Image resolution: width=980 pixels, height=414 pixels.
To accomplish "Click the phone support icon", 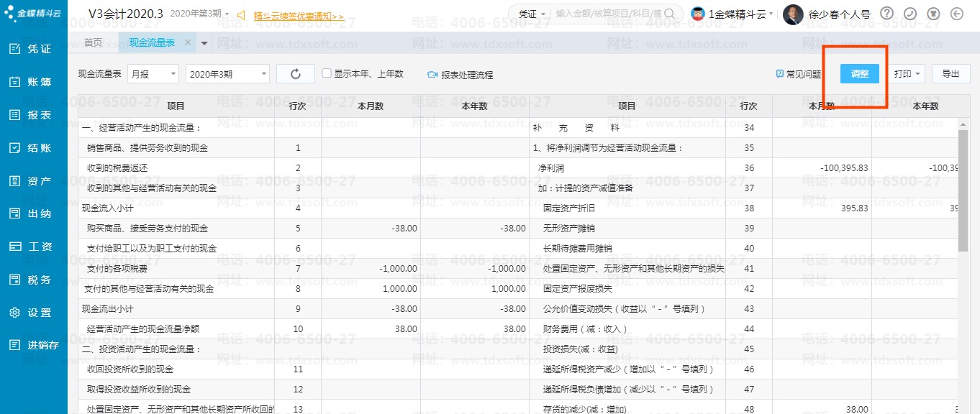I will pyautogui.click(x=910, y=14).
